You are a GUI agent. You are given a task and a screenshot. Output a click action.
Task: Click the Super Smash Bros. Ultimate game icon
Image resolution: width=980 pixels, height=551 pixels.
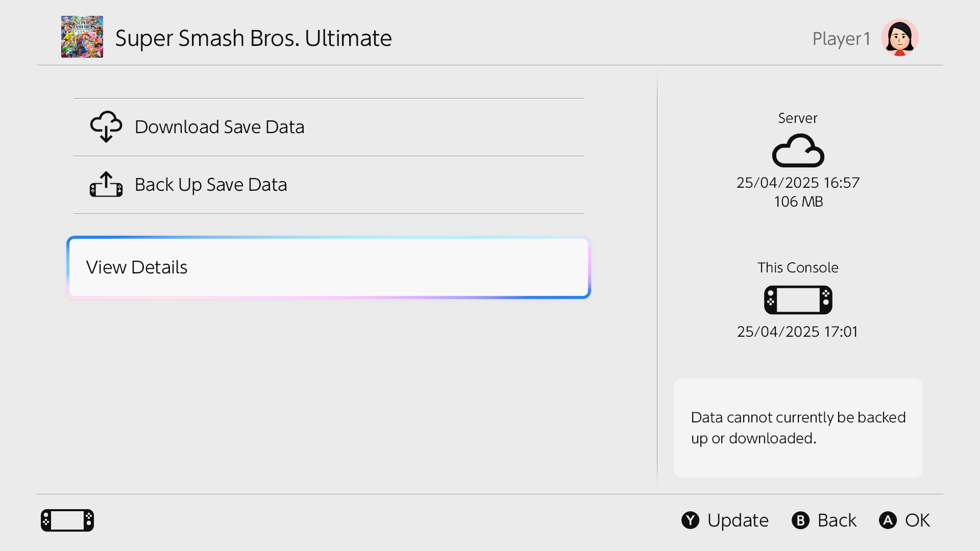point(82,37)
